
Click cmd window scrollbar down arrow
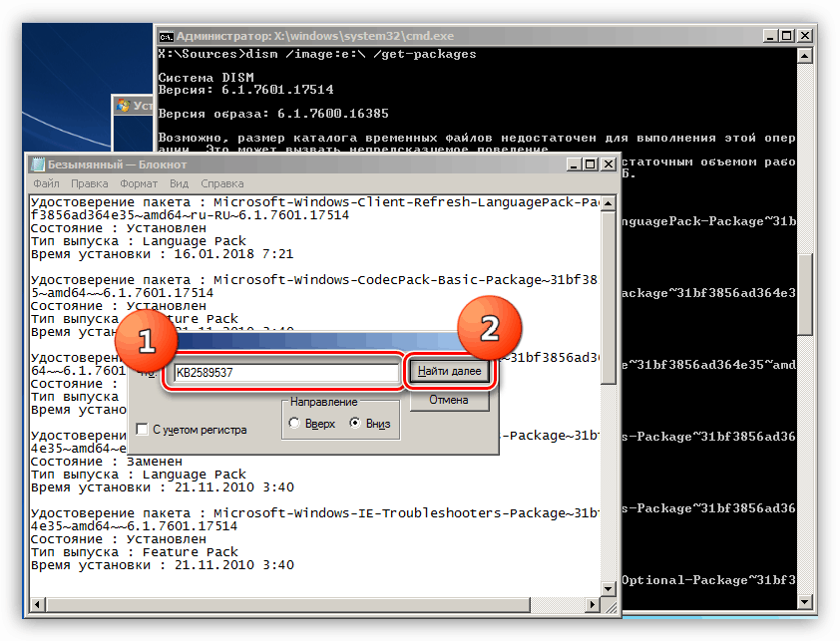pos(805,602)
